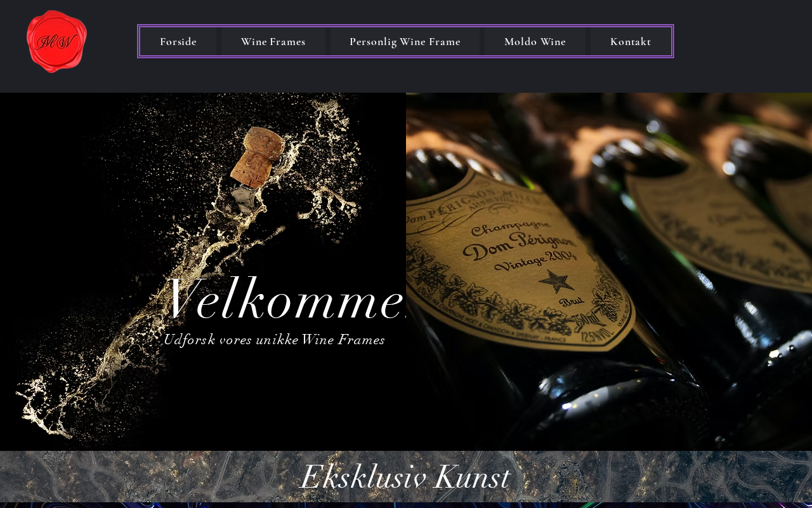This screenshot has height=508, width=812.
Task: Open the Personlig Wine Frame menu item
Action: [405, 41]
